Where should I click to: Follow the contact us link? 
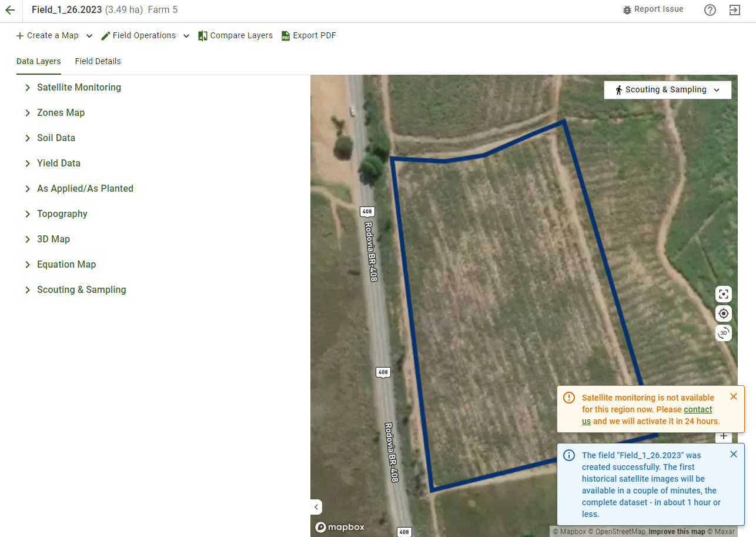click(647, 415)
